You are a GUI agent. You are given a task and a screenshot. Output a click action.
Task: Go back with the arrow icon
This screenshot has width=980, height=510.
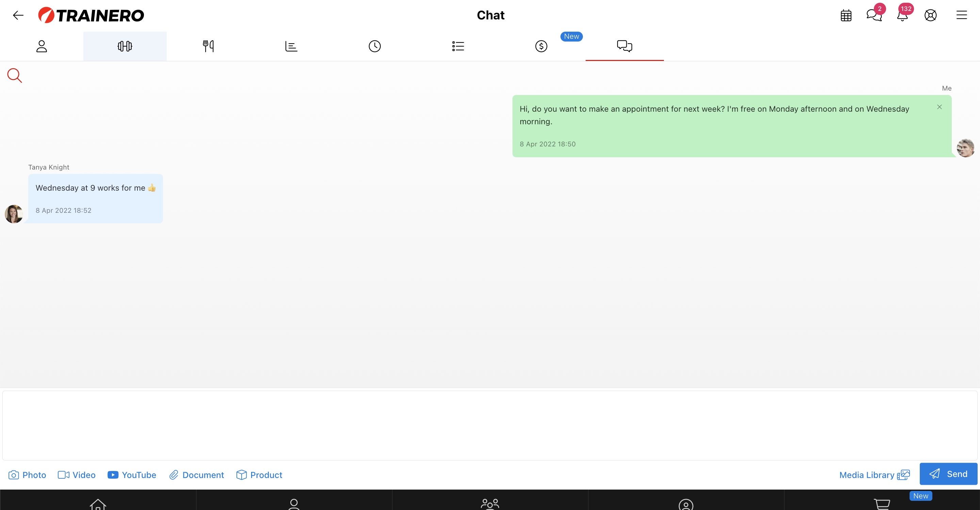click(x=18, y=15)
